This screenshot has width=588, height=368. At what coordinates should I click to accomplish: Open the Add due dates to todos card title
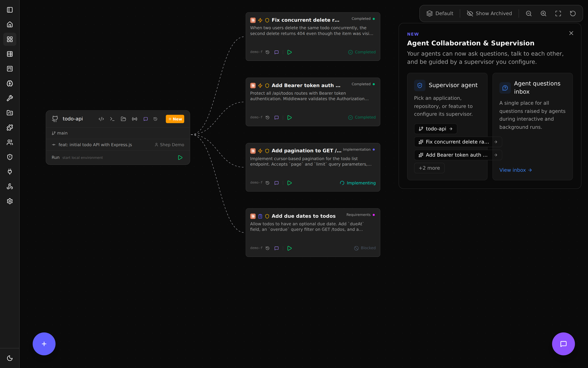pos(304,216)
